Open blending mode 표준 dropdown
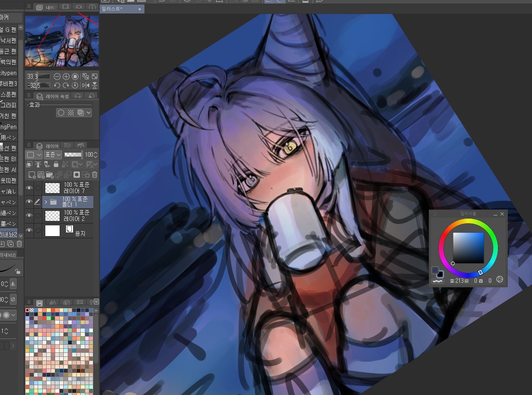 (x=53, y=155)
